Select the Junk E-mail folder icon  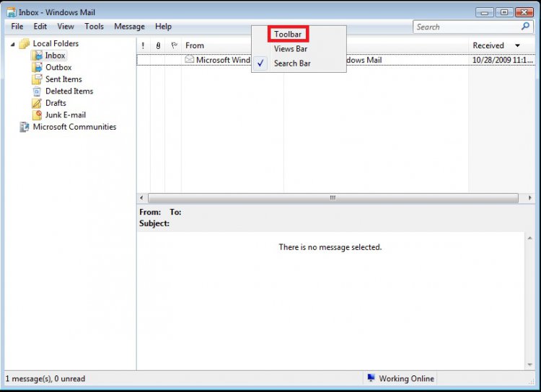pyautogui.click(x=37, y=115)
